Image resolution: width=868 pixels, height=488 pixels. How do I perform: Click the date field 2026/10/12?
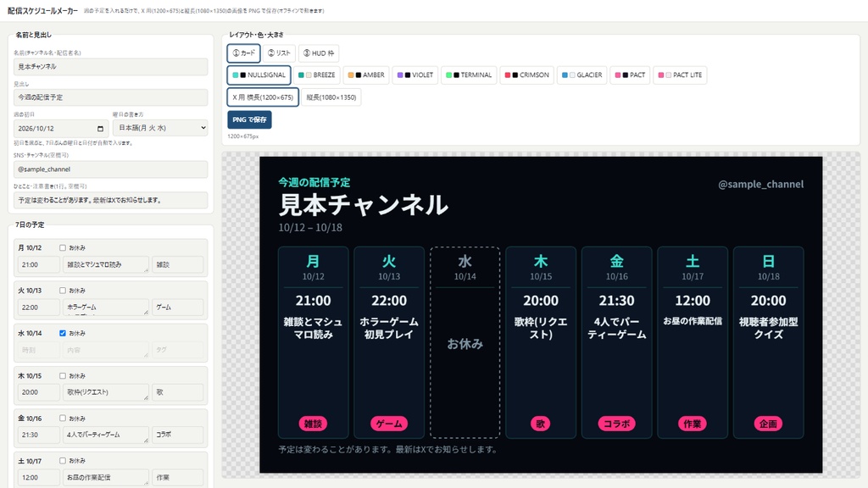[61, 129]
